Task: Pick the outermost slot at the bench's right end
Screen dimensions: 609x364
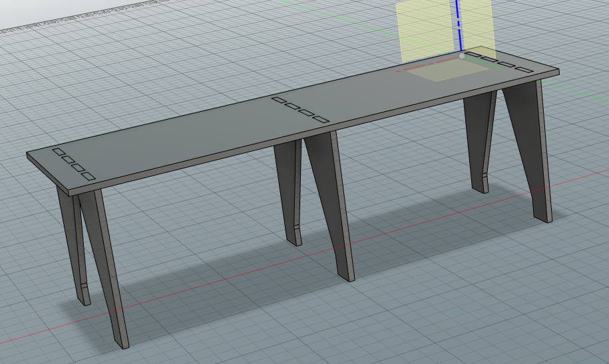Action: pyautogui.click(x=524, y=70)
